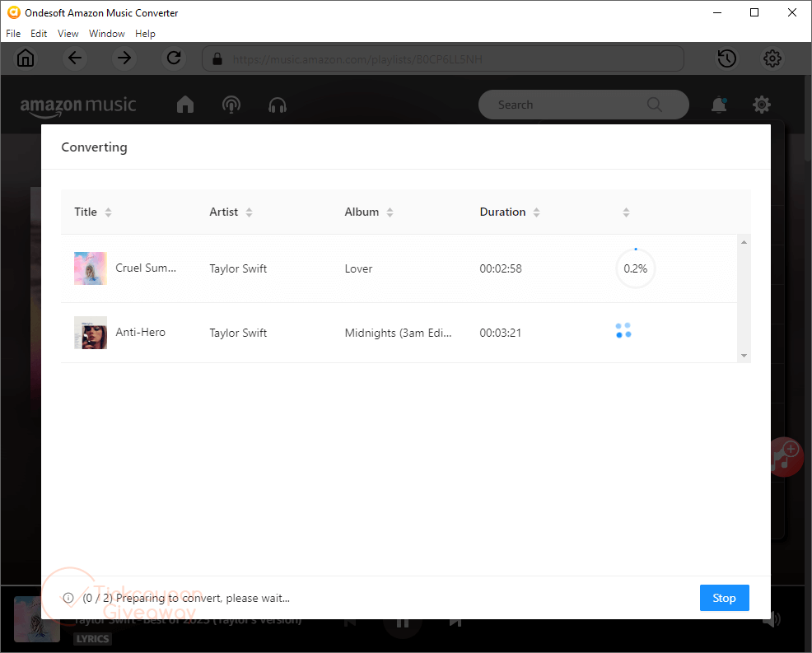Click the Cruel Summer album thumbnail
Viewport: 812px width, 653px height.
pos(91,268)
